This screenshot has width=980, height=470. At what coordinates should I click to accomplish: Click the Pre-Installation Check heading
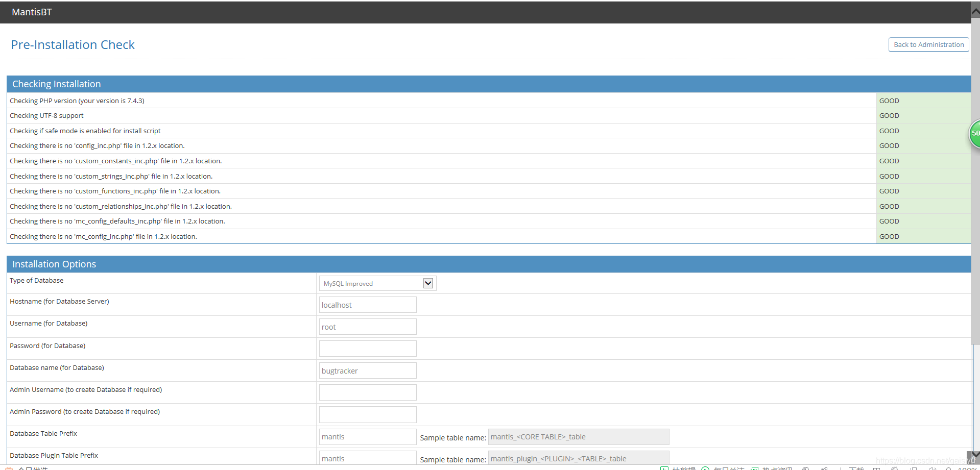(73, 45)
